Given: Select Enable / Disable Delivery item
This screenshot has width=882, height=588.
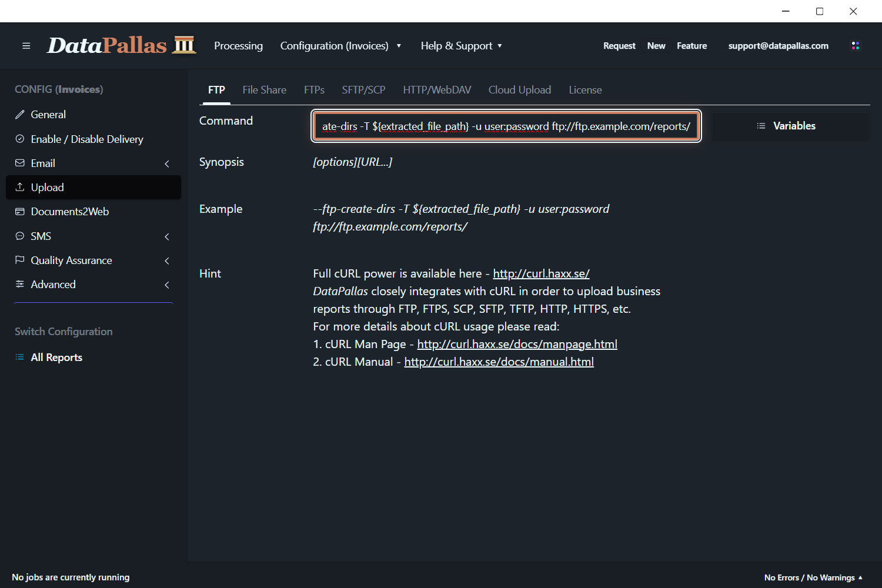Looking at the screenshot, I should coord(93,139).
